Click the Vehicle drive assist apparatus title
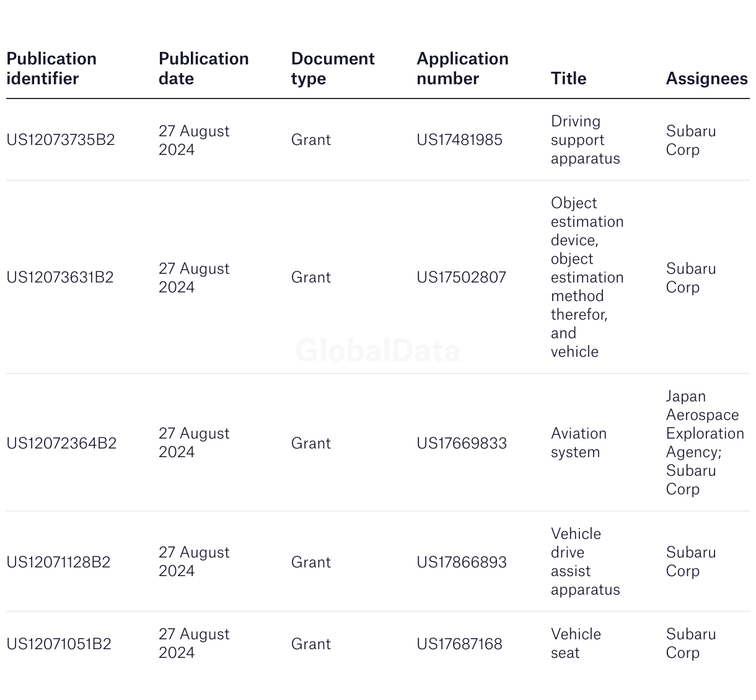Viewport: 756px width, 700px height. click(585, 562)
